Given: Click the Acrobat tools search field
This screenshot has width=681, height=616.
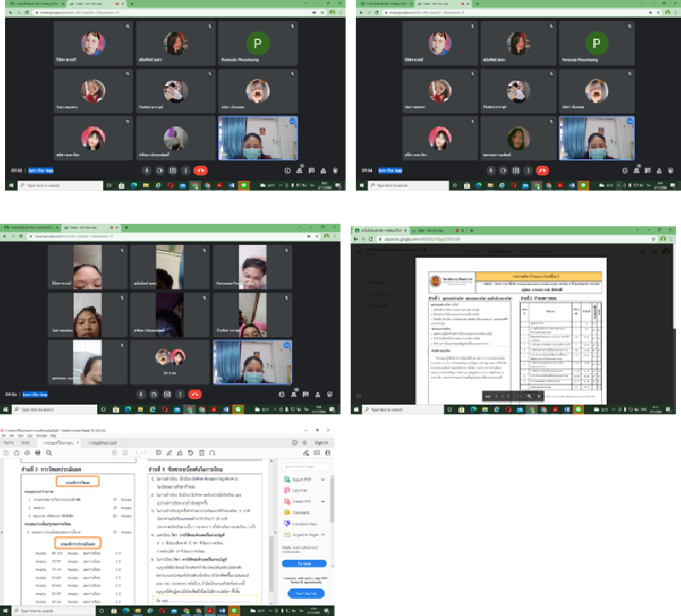Looking at the screenshot, I should click(305, 466).
